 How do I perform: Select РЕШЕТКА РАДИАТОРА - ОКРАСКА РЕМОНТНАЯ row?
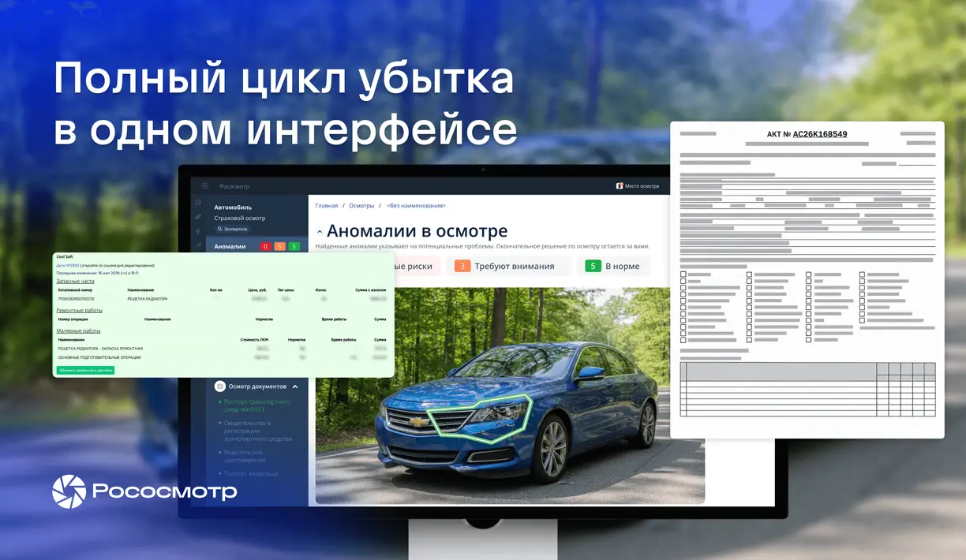100,348
